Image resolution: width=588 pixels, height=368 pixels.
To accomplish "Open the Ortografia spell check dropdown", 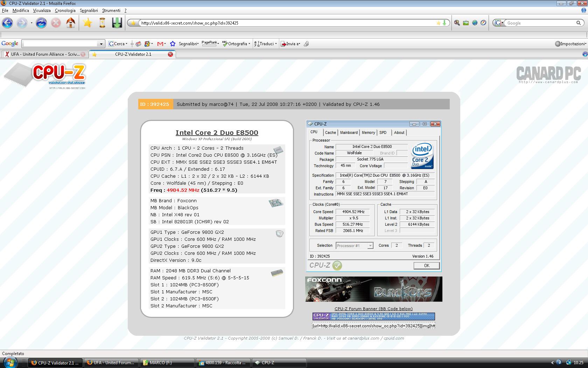I will tap(236, 44).
